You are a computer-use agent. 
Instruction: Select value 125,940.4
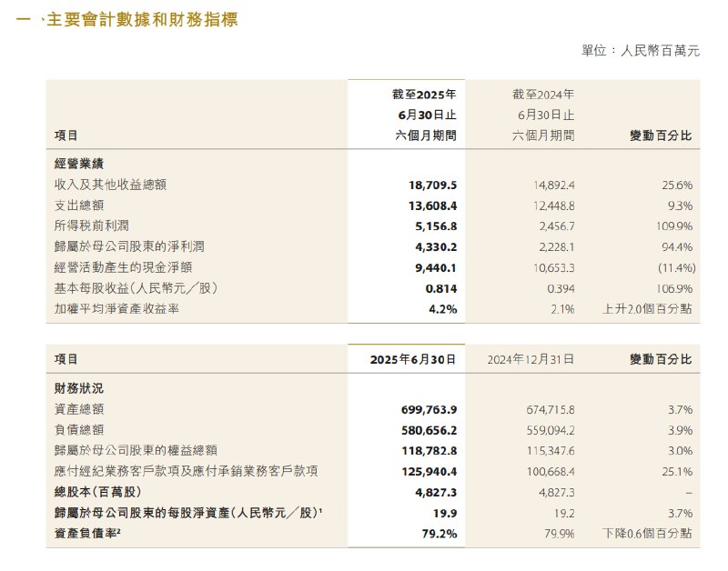(x=429, y=471)
